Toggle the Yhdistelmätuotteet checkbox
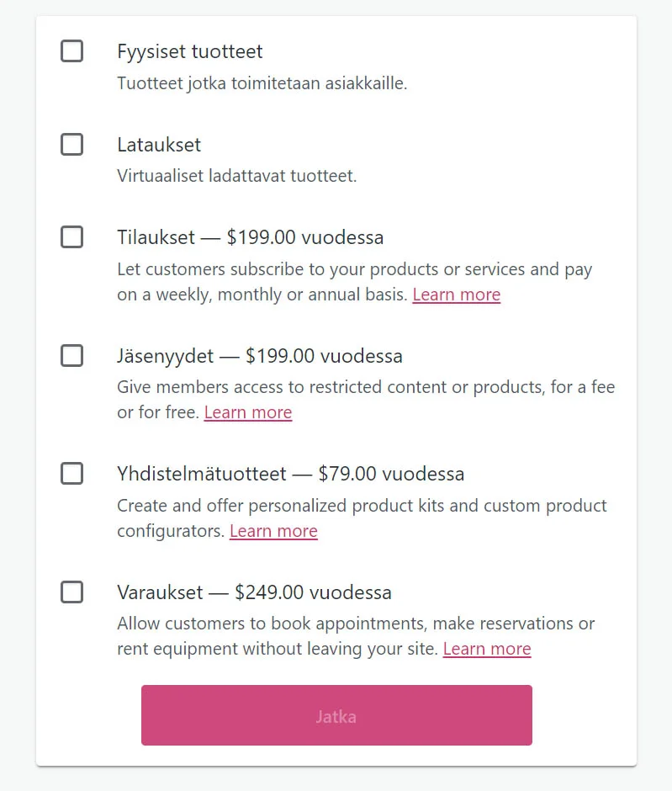 [x=72, y=474]
